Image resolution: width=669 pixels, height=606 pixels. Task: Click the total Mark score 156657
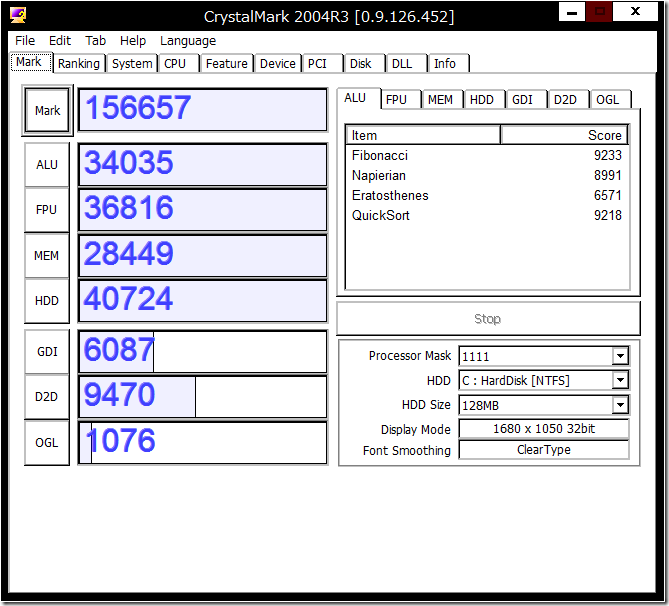[203, 110]
